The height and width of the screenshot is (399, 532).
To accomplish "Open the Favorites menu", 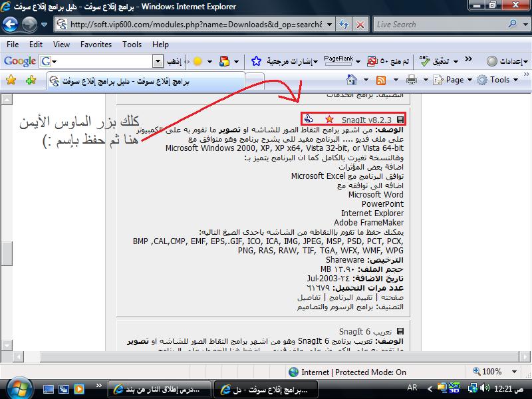I will click(x=96, y=45).
